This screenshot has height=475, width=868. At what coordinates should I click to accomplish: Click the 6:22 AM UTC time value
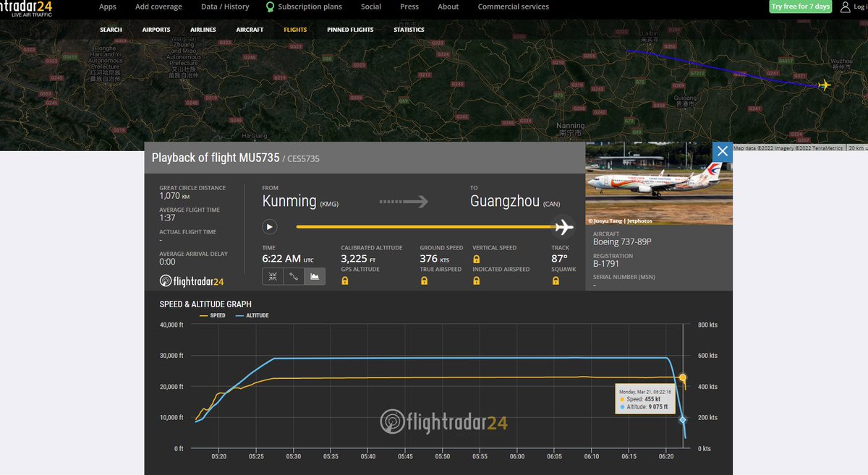(288, 258)
